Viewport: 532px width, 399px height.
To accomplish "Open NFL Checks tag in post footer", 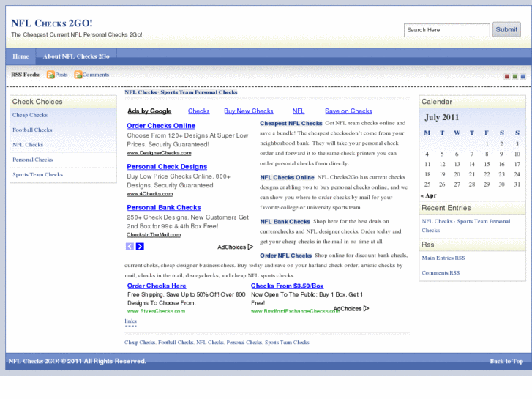I will (210, 343).
